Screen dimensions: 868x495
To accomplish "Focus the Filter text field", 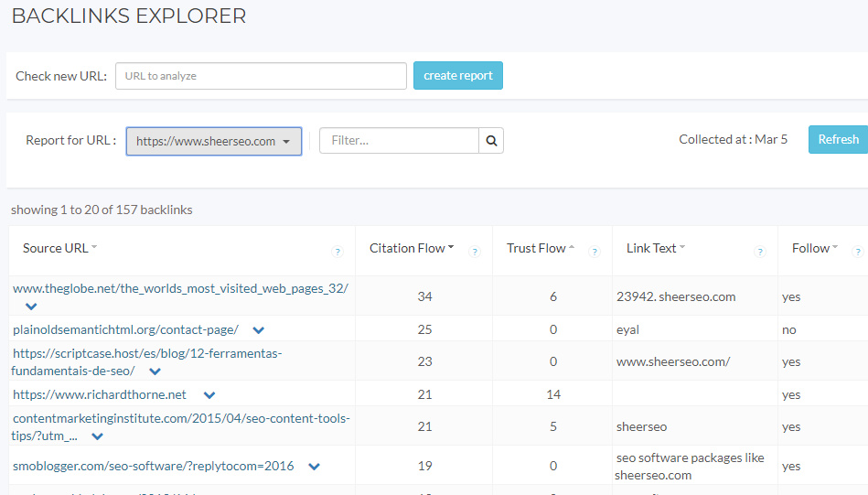I will 399,141.
